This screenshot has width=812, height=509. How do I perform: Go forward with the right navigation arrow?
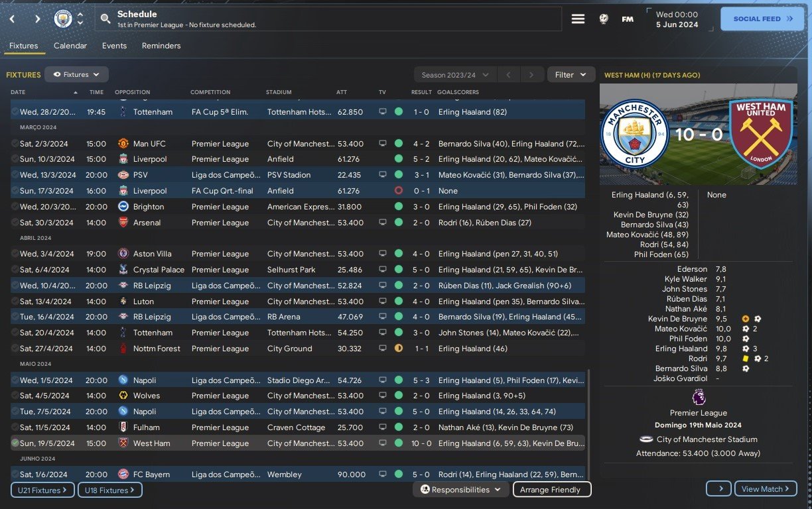(37, 19)
